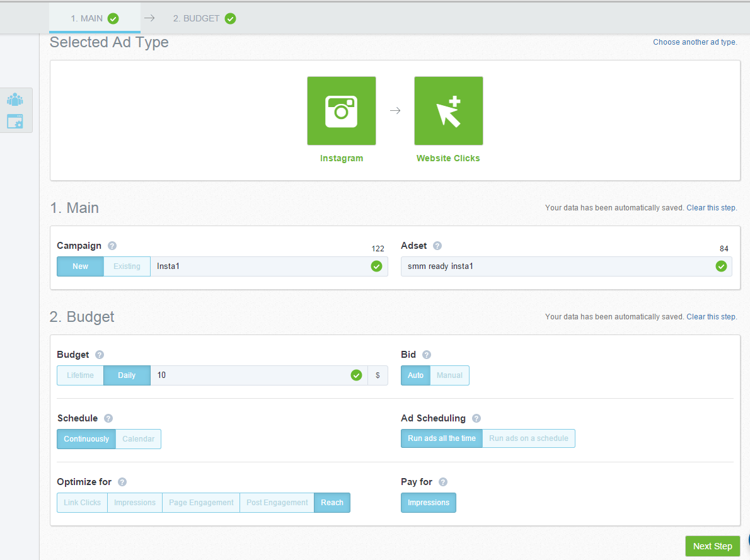Click Pay for Impressions button
Viewport: 750px width, 560px height.
429,503
